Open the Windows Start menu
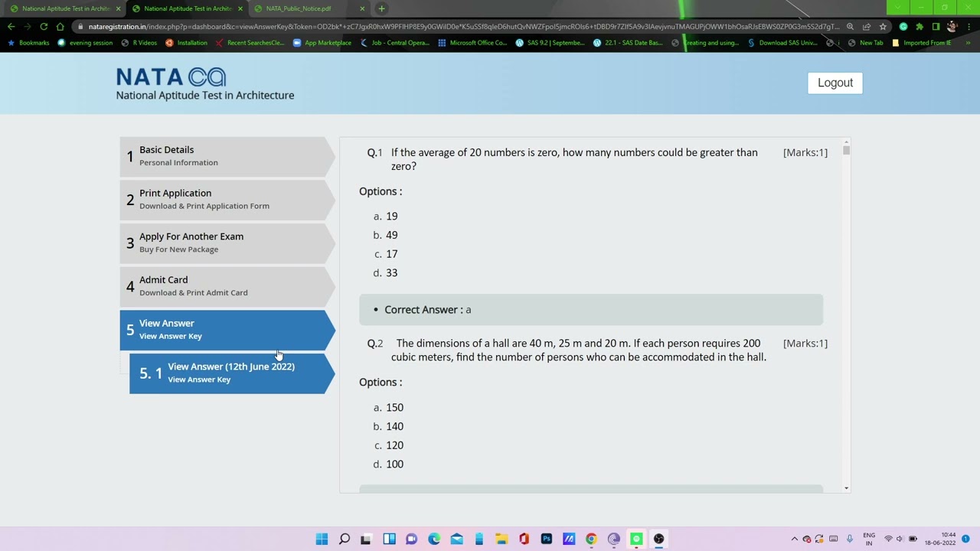Image resolution: width=980 pixels, height=551 pixels. (x=322, y=539)
